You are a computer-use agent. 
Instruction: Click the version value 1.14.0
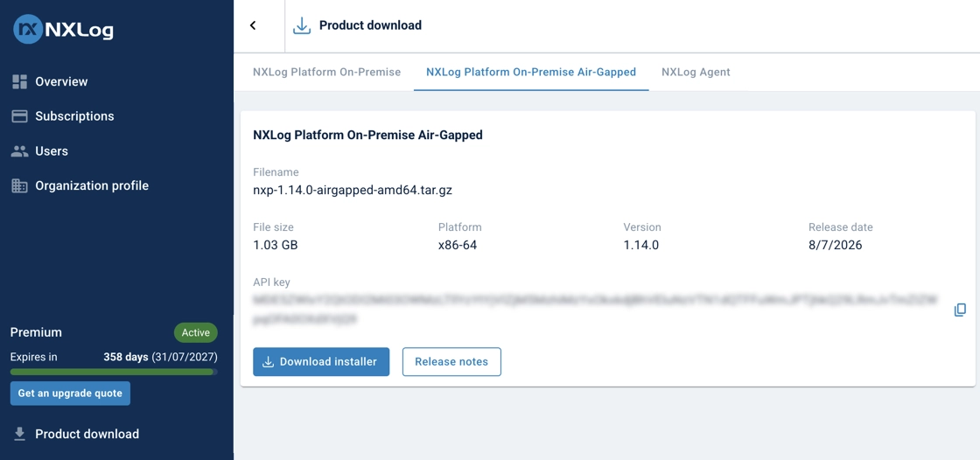[x=640, y=245]
